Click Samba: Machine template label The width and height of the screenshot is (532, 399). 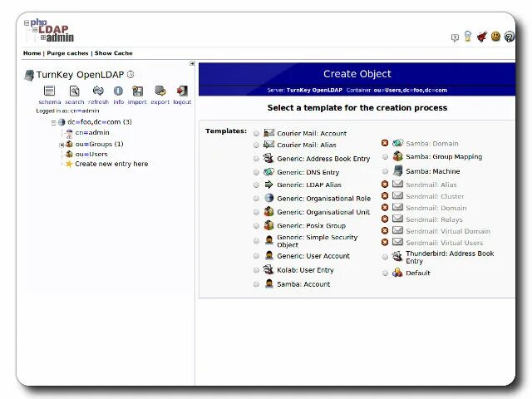432,171
